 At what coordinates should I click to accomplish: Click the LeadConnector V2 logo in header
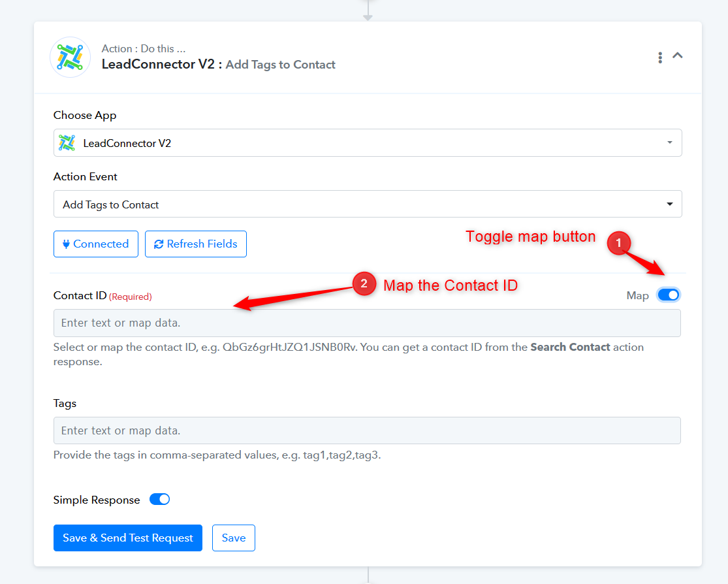click(x=70, y=57)
